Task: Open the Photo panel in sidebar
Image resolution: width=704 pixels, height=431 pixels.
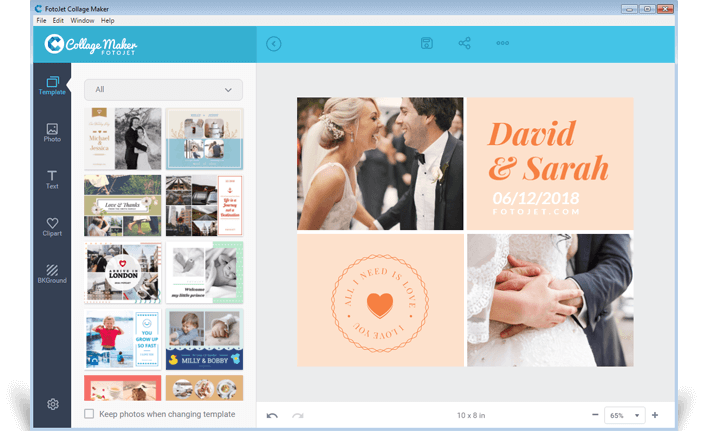Action: [52, 132]
